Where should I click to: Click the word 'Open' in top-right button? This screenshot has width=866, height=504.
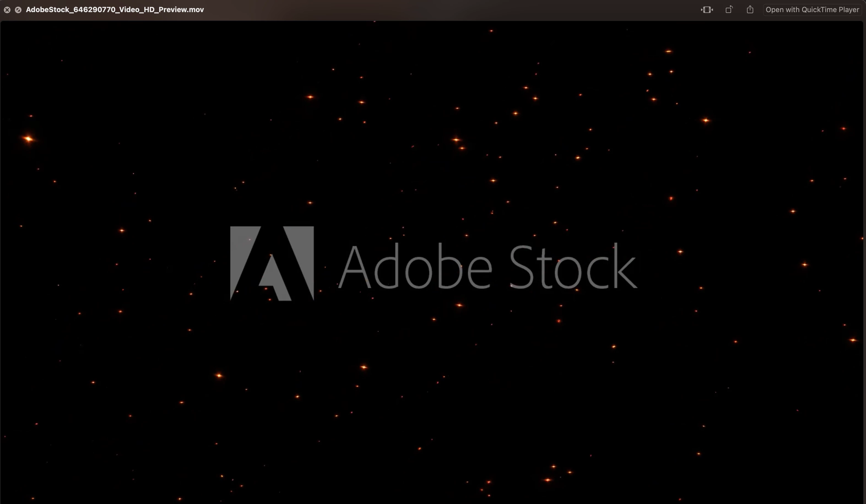pos(774,10)
